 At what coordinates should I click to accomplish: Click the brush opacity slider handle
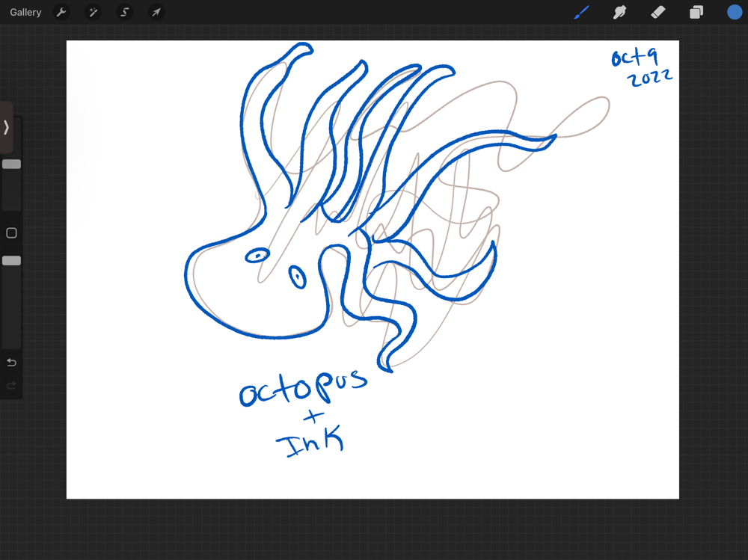pyautogui.click(x=11, y=261)
